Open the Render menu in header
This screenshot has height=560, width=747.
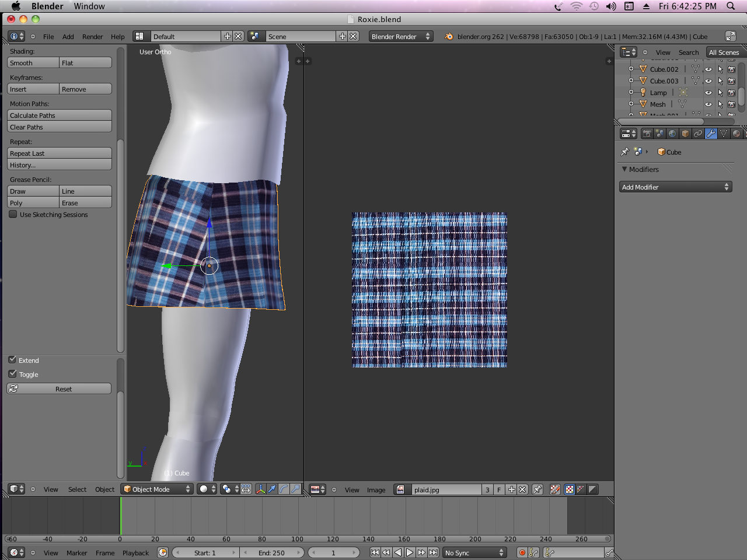[92, 37]
